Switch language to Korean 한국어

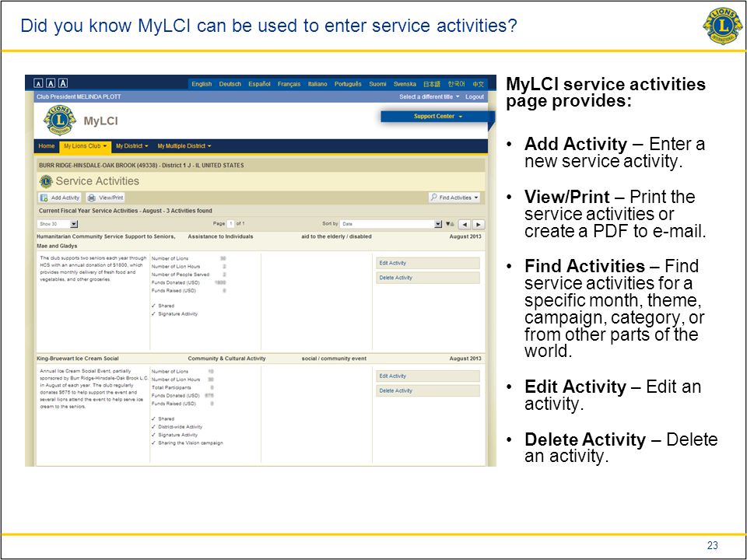click(x=457, y=84)
